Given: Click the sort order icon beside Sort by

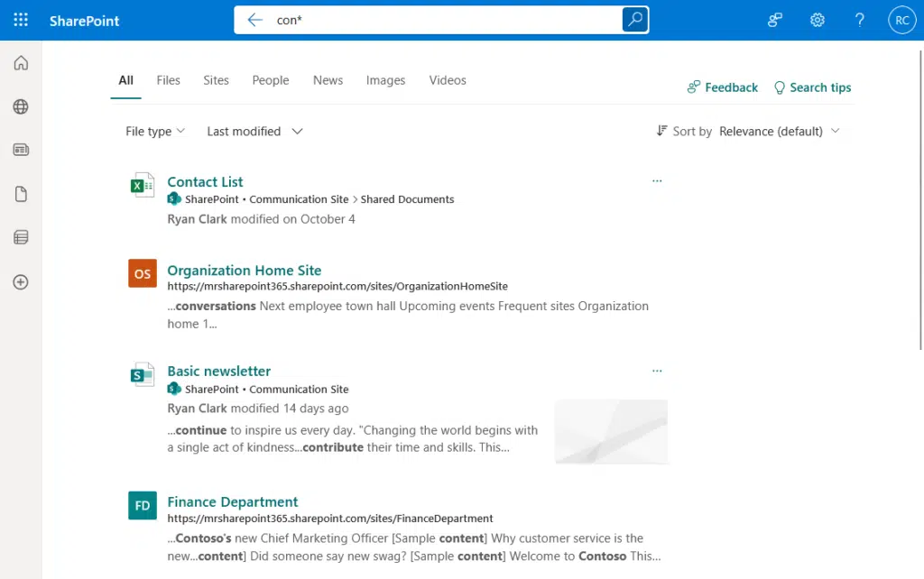Looking at the screenshot, I should 661,131.
